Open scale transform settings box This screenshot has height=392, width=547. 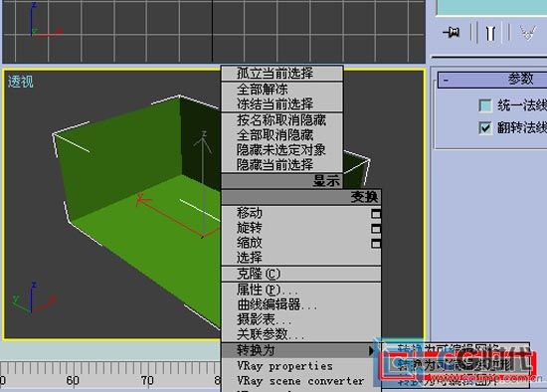pyautogui.click(x=376, y=244)
